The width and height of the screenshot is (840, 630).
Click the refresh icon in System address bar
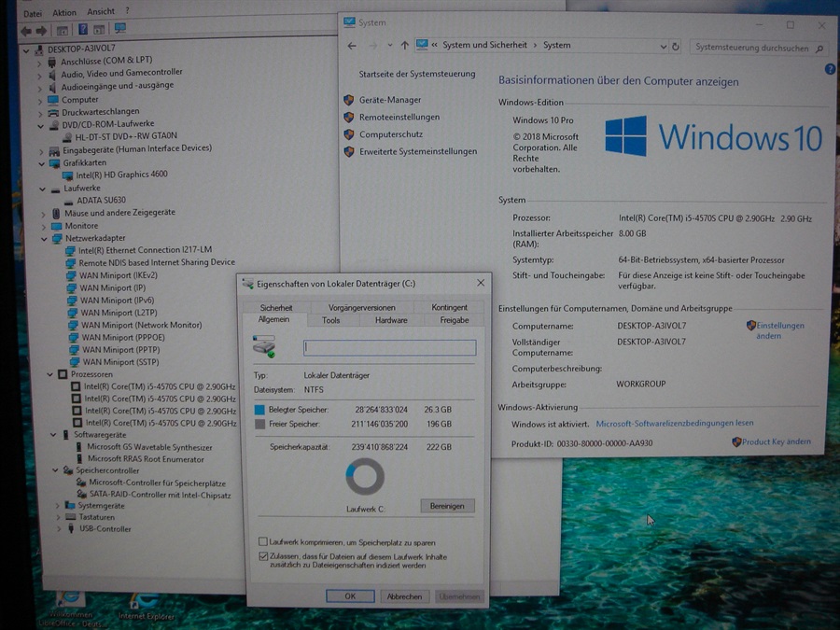coord(676,47)
